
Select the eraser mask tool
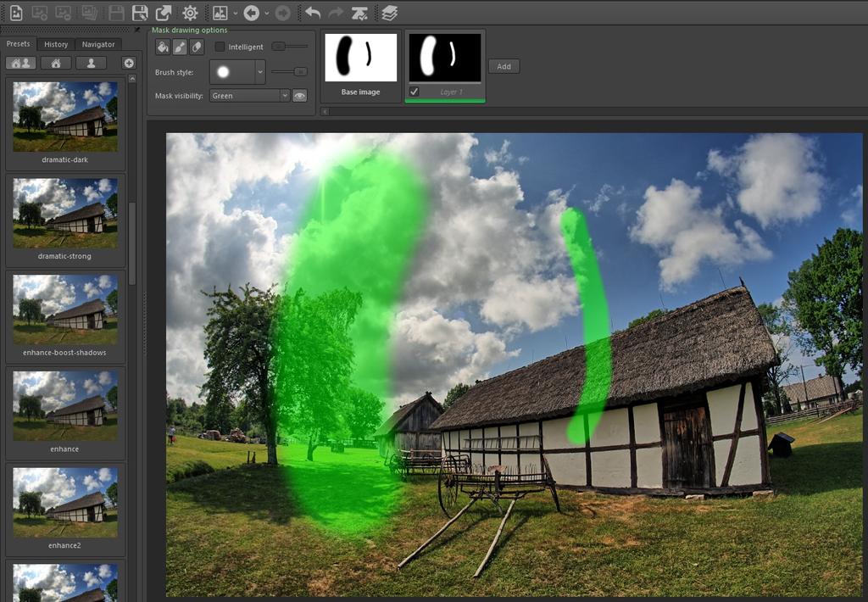(x=197, y=47)
